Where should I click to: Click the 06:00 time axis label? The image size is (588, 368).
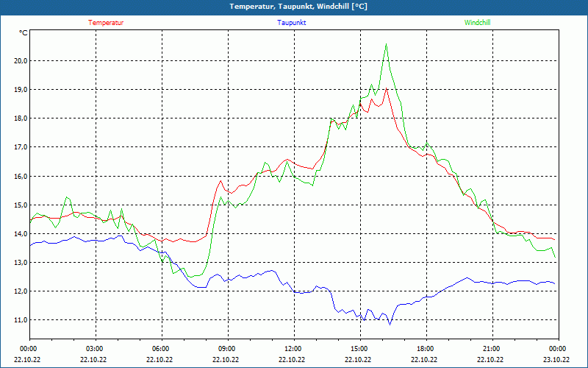pyautogui.click(x=161, y=349)
